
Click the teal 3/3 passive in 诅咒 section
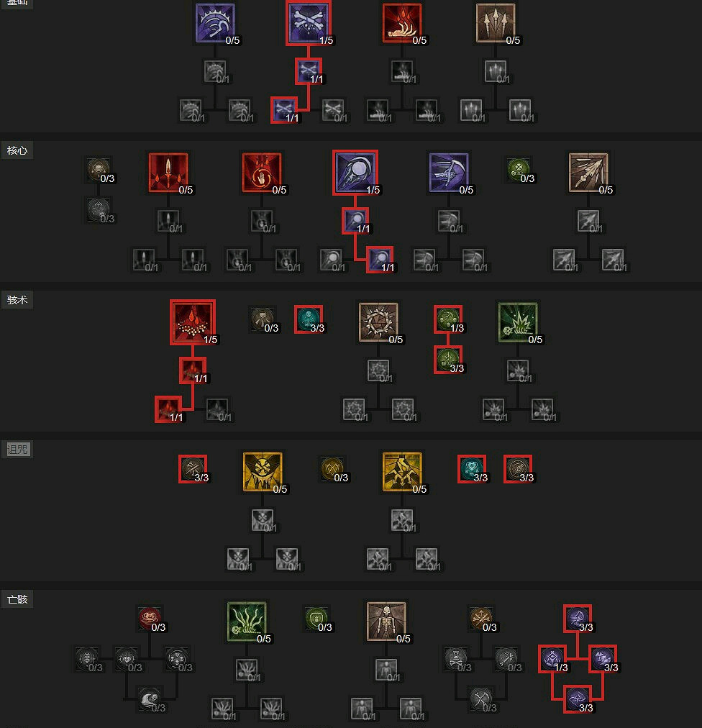click(472, 469)
